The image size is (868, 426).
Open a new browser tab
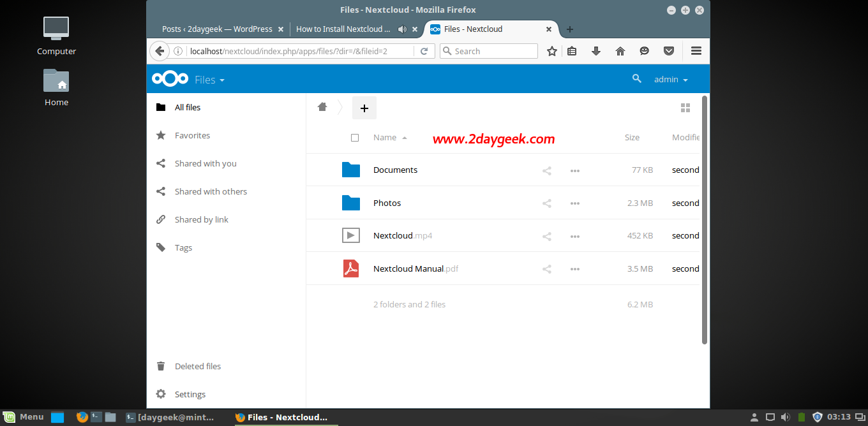coord(570,29)
